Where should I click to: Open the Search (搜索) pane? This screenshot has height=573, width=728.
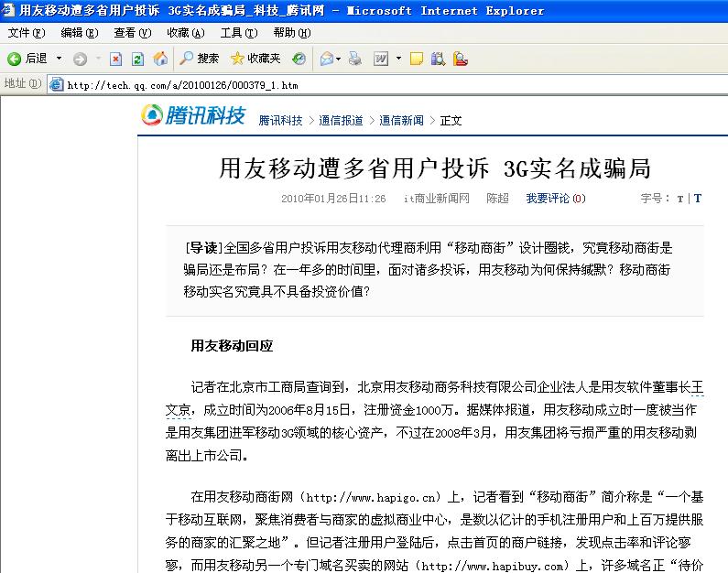pyautogui.click(x=199, y=59)
